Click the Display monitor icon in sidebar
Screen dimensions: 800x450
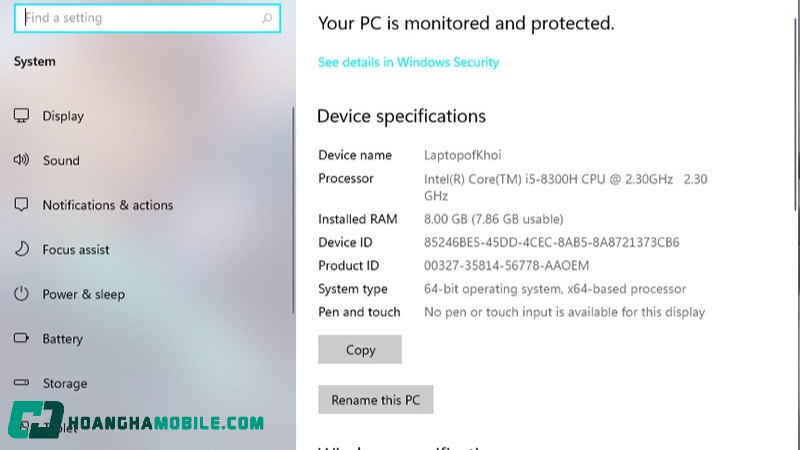[x=21, y=116]
